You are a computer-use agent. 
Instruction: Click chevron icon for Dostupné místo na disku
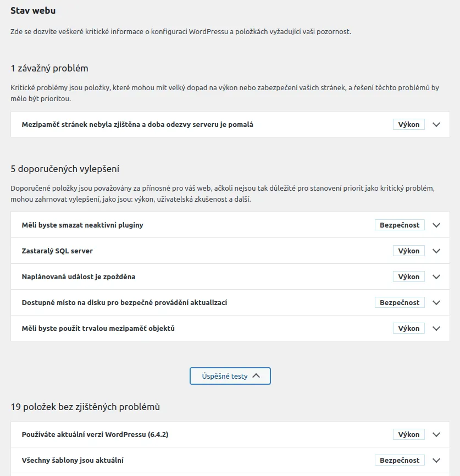pyautogui.click(x=436, y=302)
